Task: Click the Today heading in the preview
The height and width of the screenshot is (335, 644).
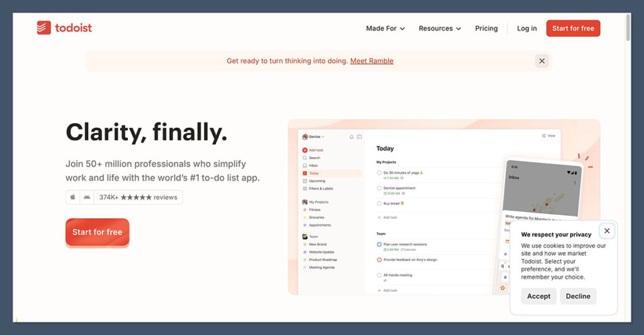Action: pyautogui.click(x=385, y=148)
